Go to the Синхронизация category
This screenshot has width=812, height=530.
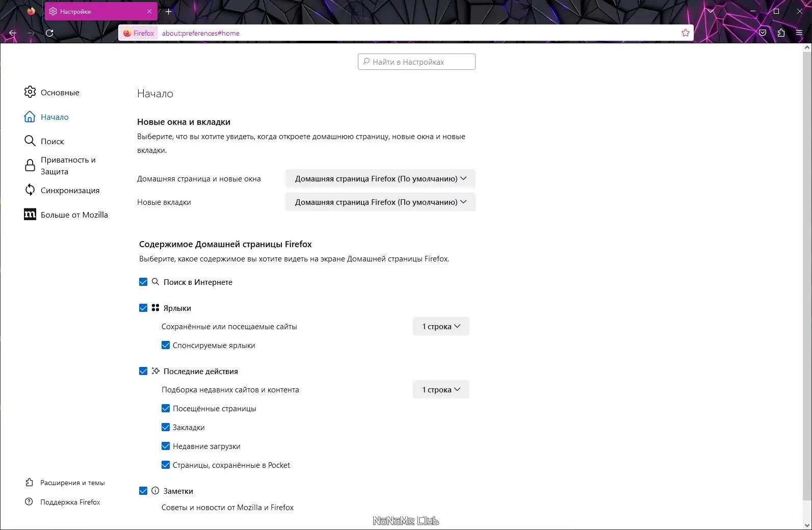[x=70, y=190]
